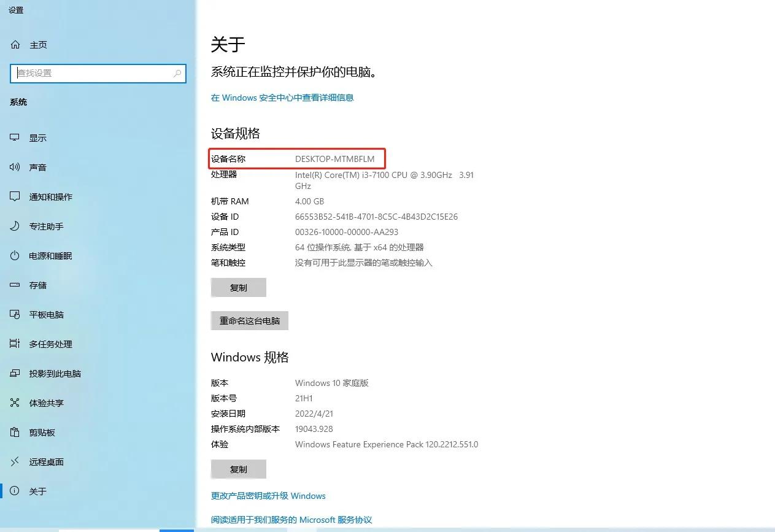This screenshot has width=775, height=532.
Task: Click the search magnifier icon in settings
Action: click(x=177, y=73)
